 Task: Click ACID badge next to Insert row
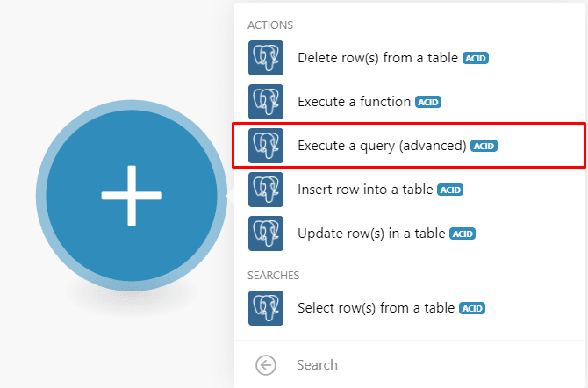tap(450, 190)
